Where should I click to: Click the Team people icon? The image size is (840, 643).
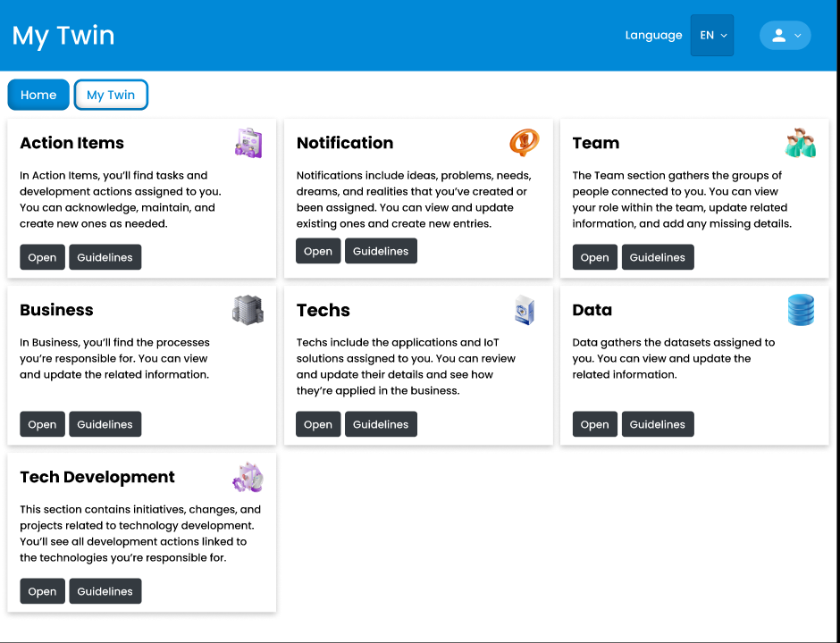tap(801, 143)
